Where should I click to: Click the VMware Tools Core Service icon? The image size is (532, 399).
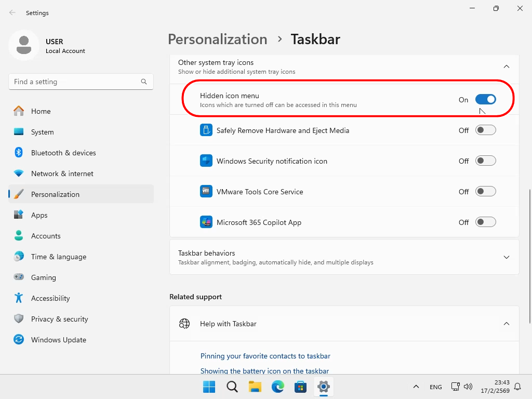pyautogui.click(x=206, y=192)
